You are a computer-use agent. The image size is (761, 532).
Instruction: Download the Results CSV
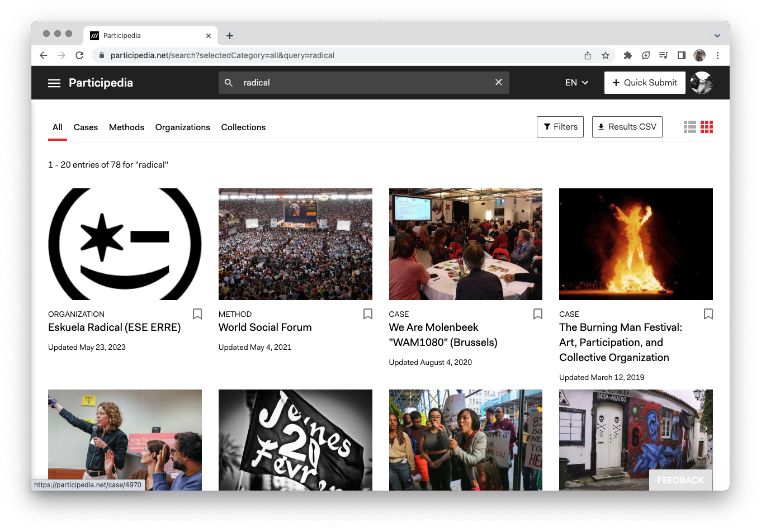[627, 127]
